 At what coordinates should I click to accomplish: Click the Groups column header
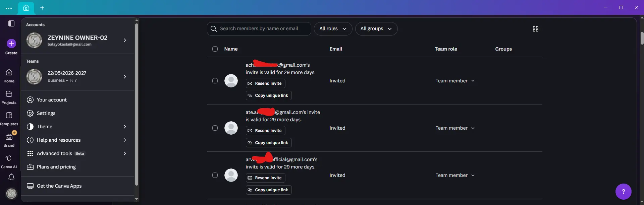click(503, 49)
